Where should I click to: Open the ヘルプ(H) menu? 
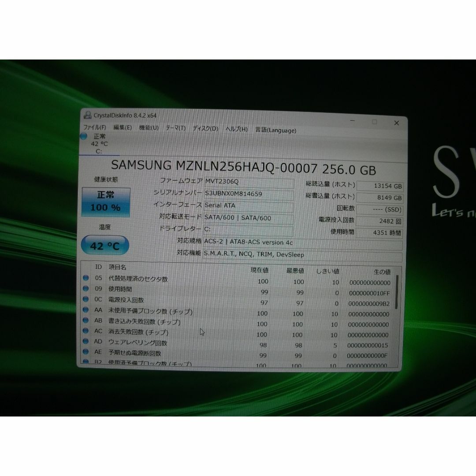pos(237,129)
